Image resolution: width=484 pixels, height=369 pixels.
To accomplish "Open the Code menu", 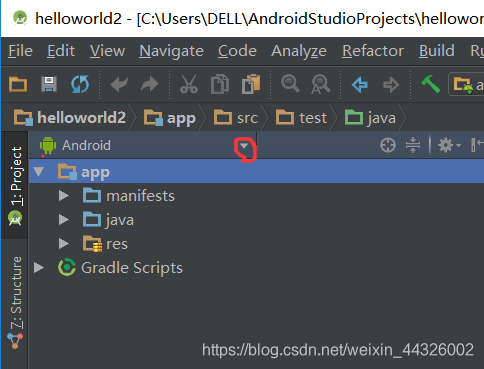I will tap(237, 51).
